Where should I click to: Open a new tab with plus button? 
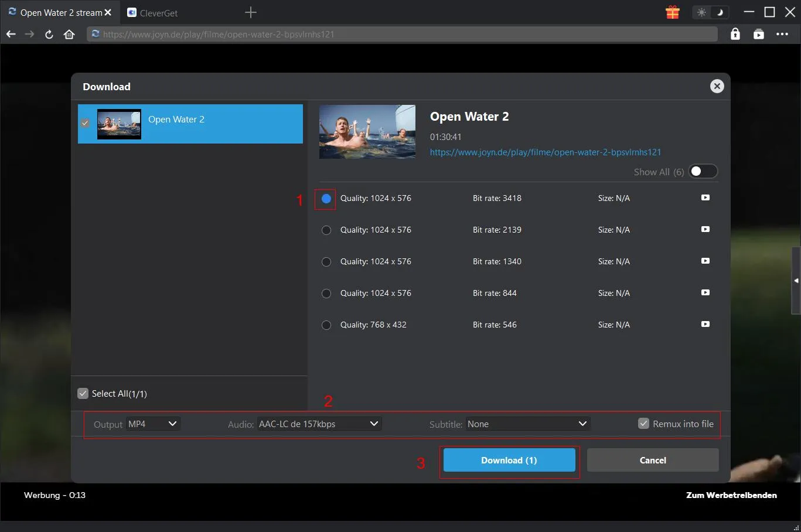(251, 12)
